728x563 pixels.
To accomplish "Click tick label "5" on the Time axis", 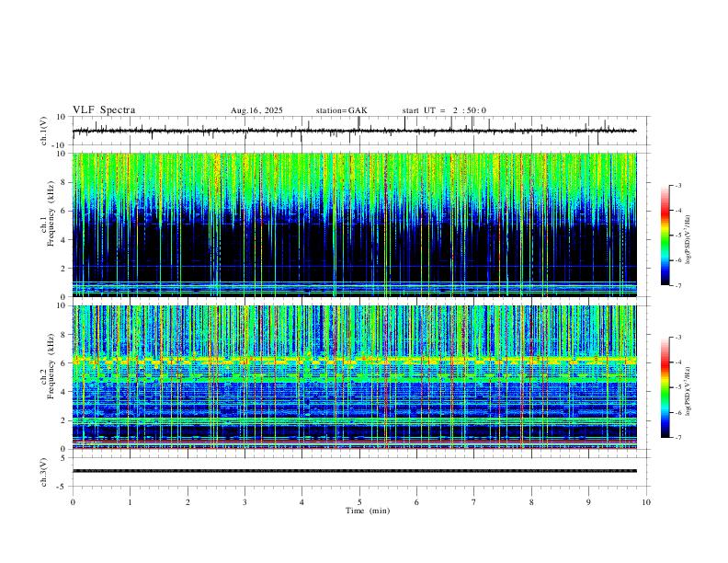I will pyautogui.click(x=359, y=502).
